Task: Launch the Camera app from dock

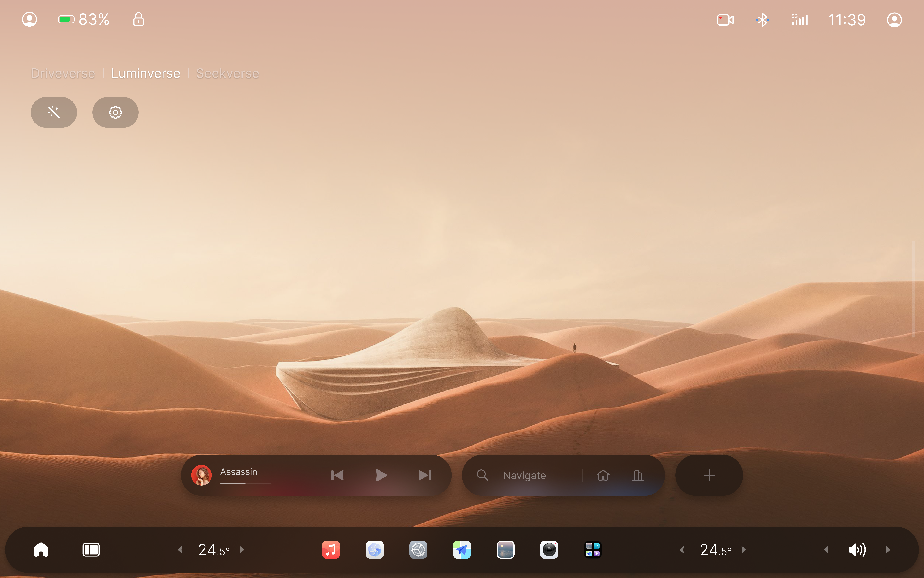Action: tap(549, 550)
